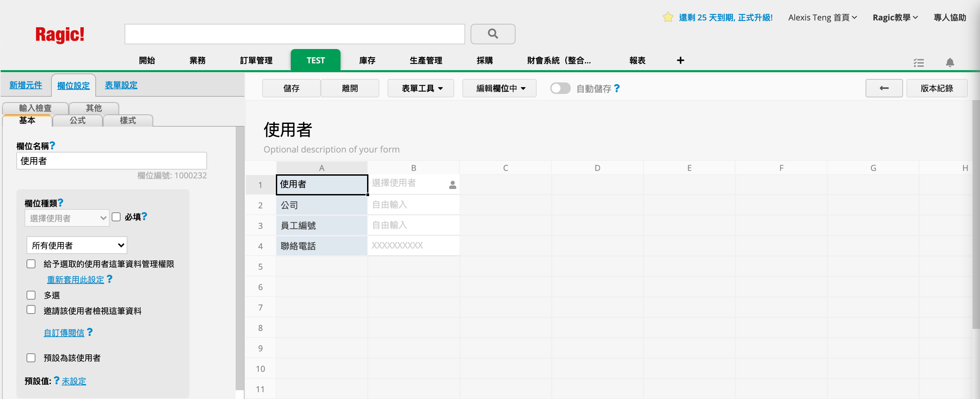Screen dimensions: 980x399
Task: Click the 專人協助 link
Action: (x=950, y=17)
